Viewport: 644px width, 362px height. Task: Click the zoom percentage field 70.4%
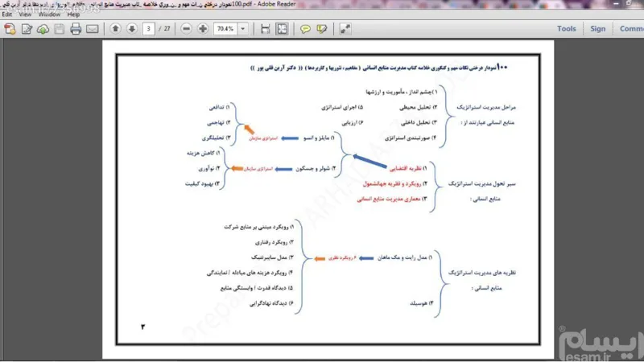click(225, 29)
